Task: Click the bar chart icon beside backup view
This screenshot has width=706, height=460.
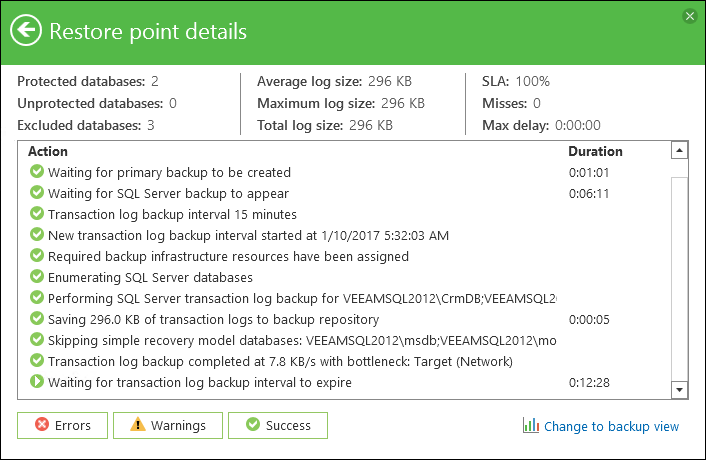Action: (531, 425)
